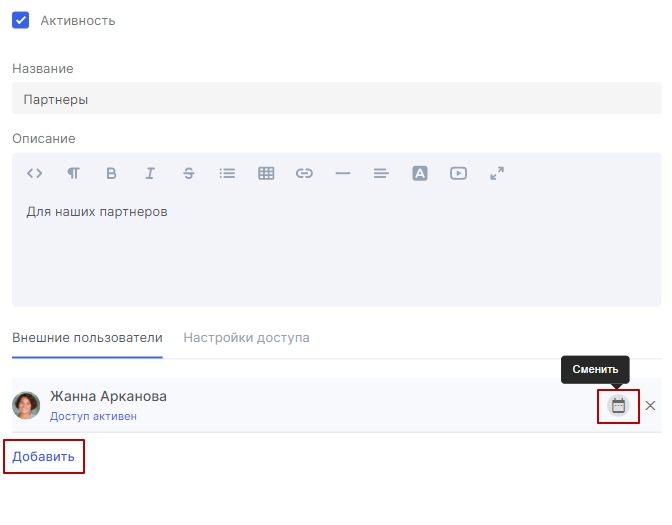672x525 pixels.
Task: Apply bold formatting in the editor
Action: click(111, 174)
